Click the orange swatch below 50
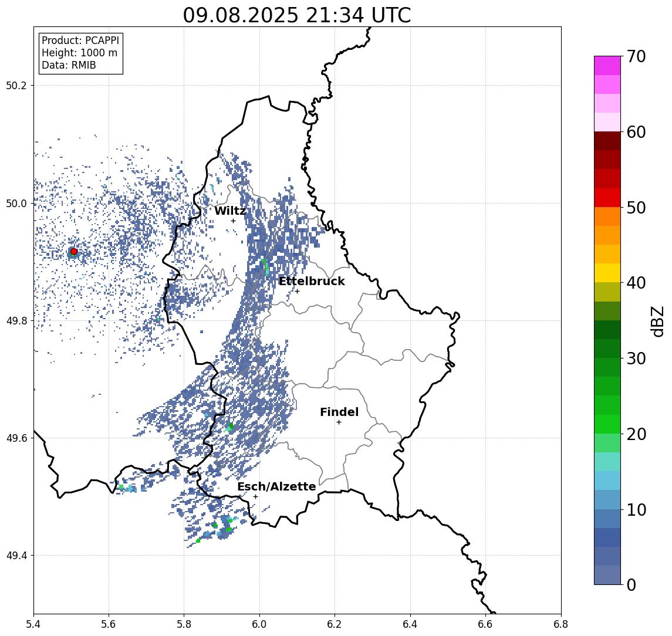The height and width of the screenshot is (636, 672). (x=607, y=217)
